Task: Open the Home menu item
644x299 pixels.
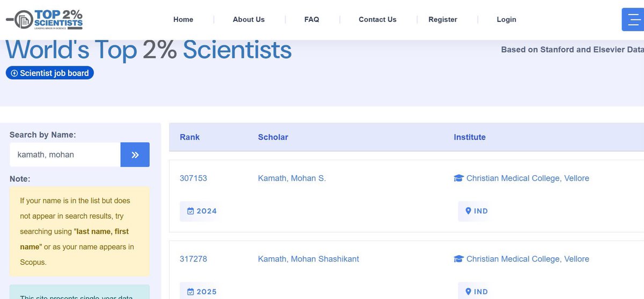Action: click(183, 19)
